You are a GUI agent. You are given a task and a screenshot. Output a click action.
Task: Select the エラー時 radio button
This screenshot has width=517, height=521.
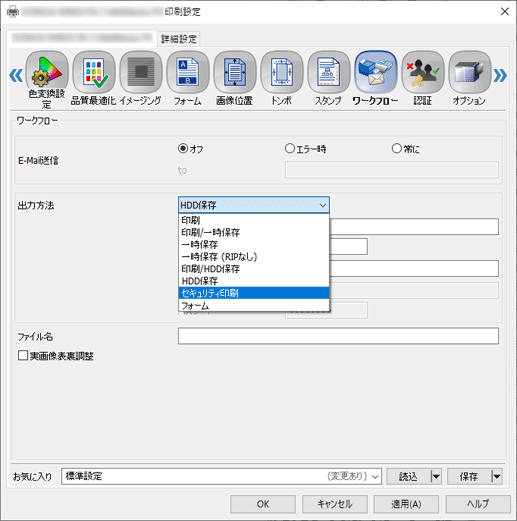click(x=290, y=148)
